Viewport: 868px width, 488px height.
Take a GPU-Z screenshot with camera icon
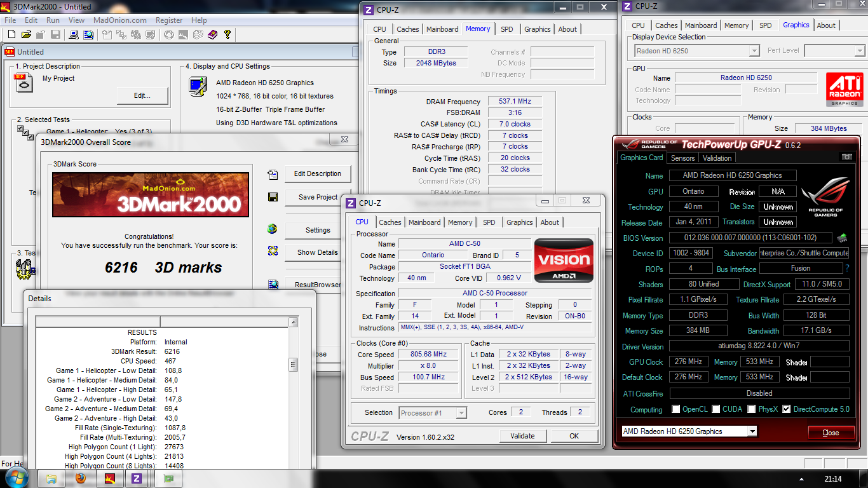846,157
